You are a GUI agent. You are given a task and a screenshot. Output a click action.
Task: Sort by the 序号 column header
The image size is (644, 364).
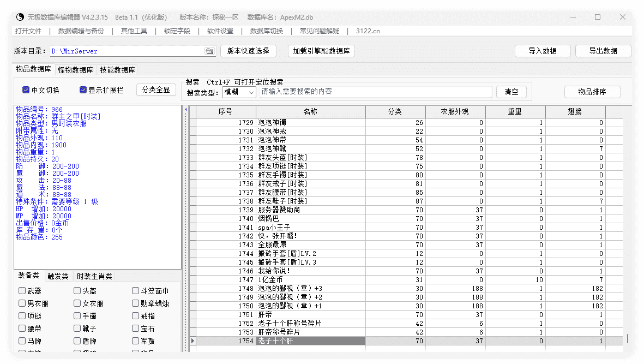226,112
